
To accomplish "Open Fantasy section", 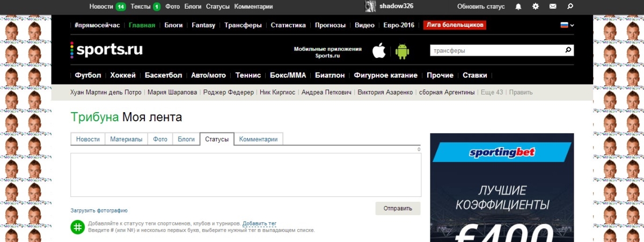I will 203,25.
